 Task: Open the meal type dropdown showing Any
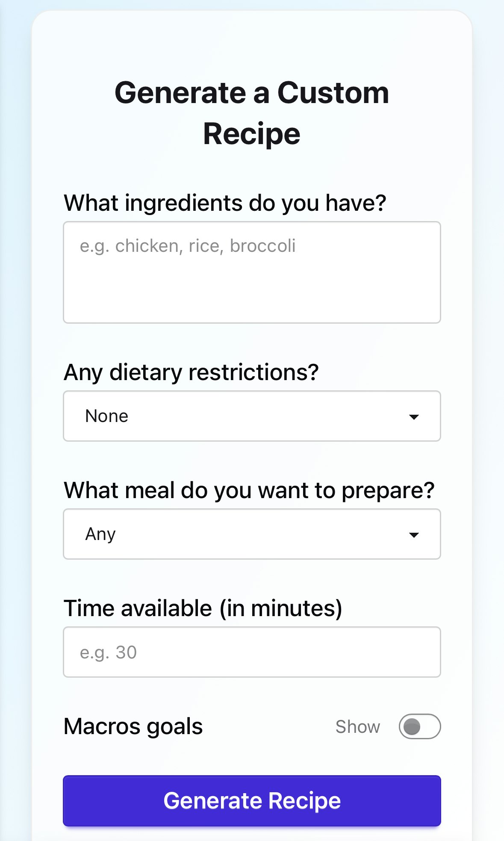pyautogui.click(x=252, y=534)
